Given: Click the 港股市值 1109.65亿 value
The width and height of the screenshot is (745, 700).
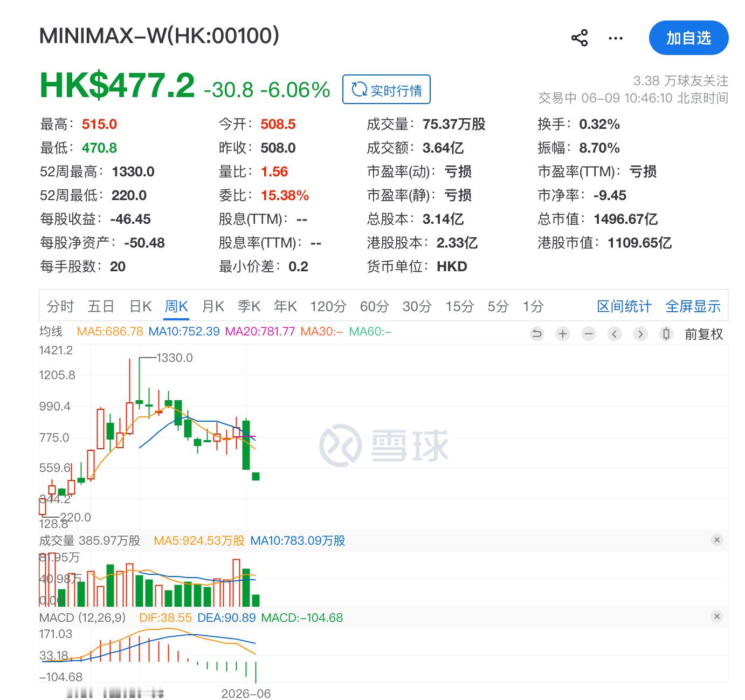Looking at the screenshot, I should coord(639,243).
